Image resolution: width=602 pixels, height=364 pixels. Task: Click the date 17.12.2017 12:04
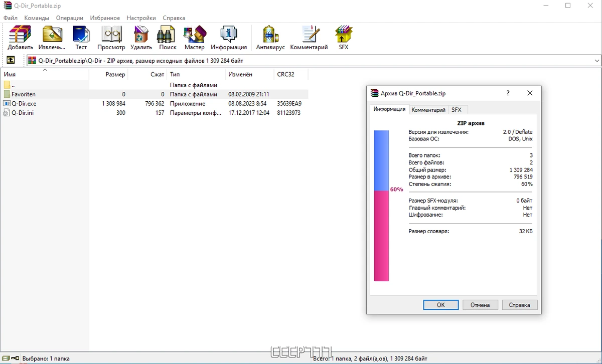pos(249,112)
